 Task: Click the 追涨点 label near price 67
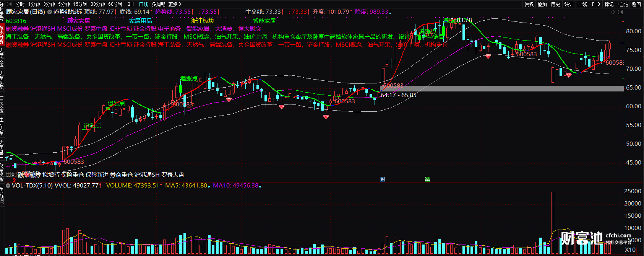coord(189,78)
